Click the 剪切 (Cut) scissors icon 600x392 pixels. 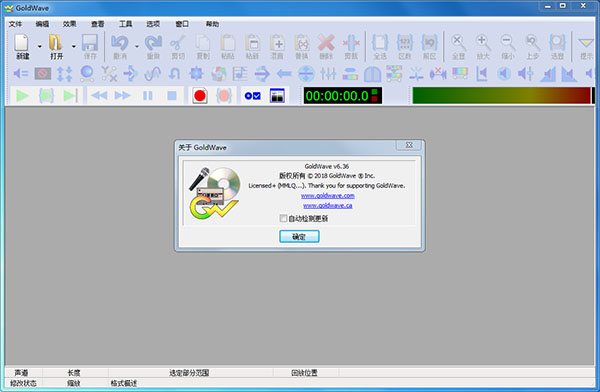coord(178,43)
